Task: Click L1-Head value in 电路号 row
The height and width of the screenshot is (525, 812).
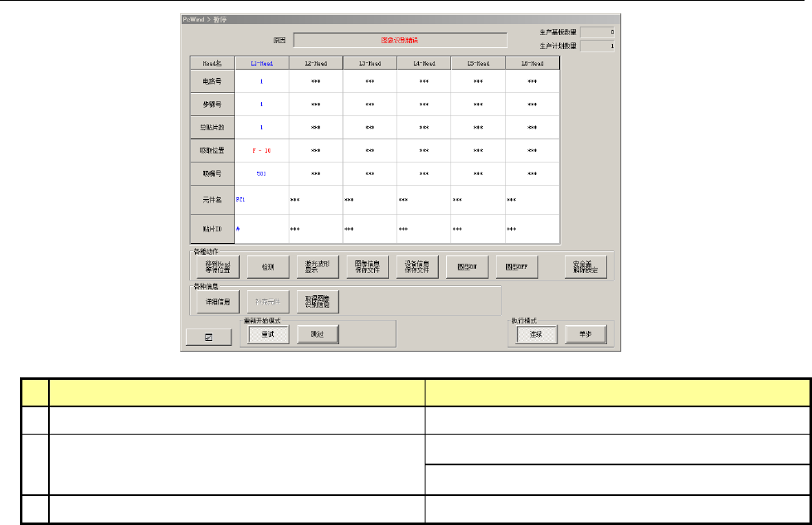Action: 261,81
